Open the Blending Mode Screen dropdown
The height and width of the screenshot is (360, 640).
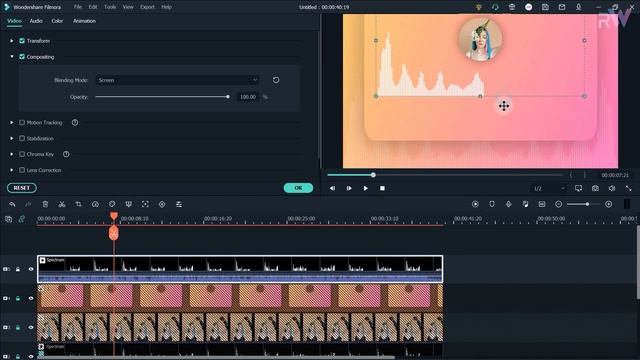click(178, 80)
